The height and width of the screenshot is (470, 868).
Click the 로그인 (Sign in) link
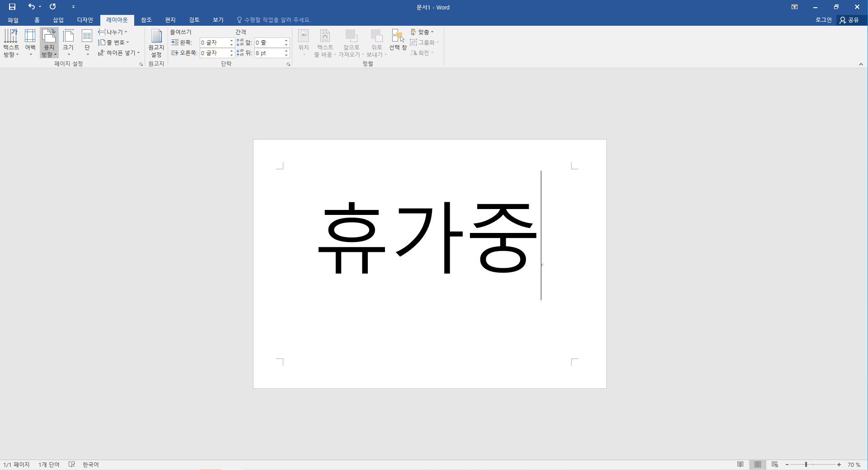823,20
